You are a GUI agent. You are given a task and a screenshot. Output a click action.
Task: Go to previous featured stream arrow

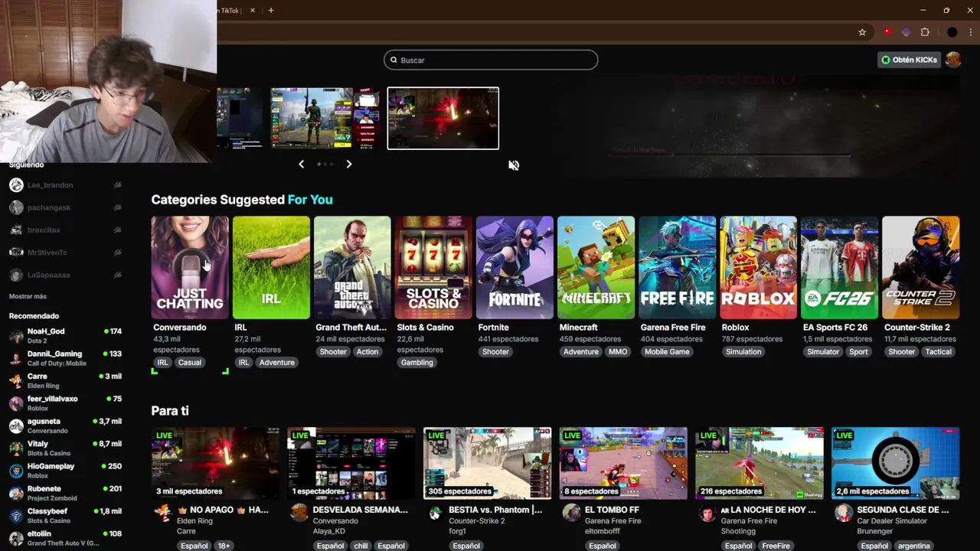pos(301,164)
